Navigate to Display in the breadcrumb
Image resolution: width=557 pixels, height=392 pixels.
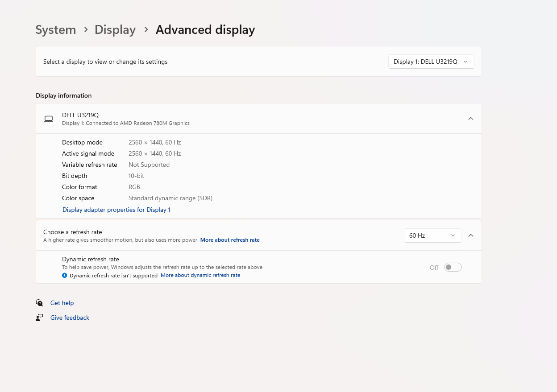coord(115,30)
